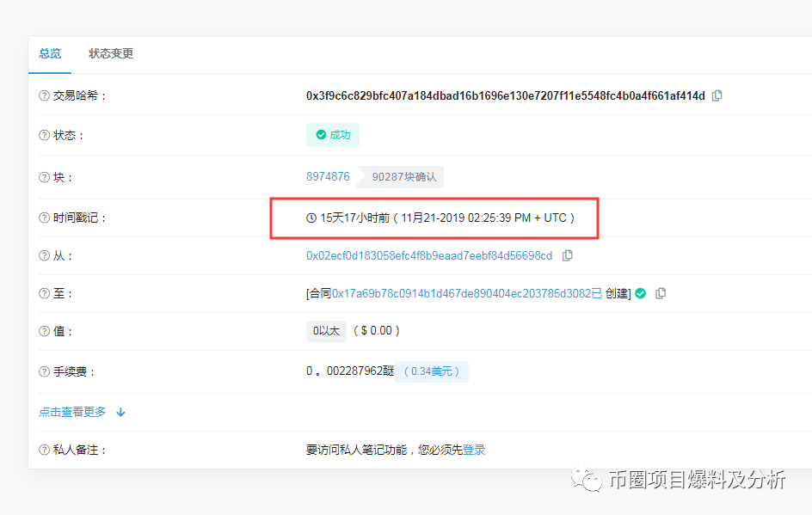The width and height of the screenshot is (812, 515).
Task: Click fee amount 0。002287962醚
Action: pos(350,371)
